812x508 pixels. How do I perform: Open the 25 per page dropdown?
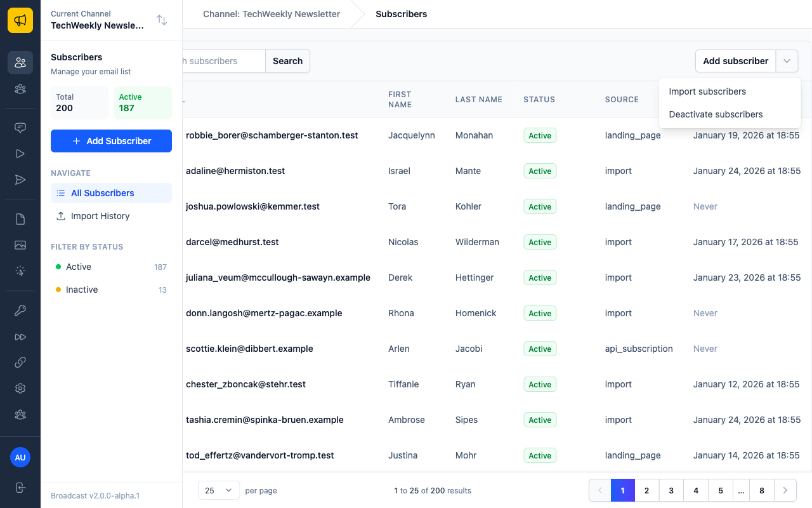tap(219, 490)
